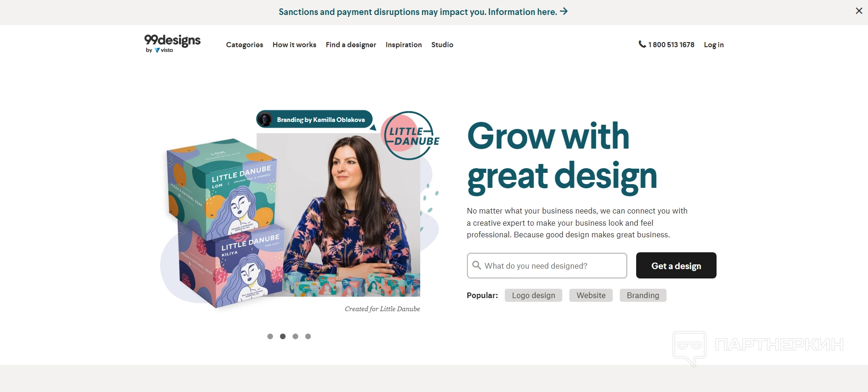Image resolution: width=868 pixels, height=392 pixels.
Task: Dismiss the sanctions notice banner
Action: point(859,11)
